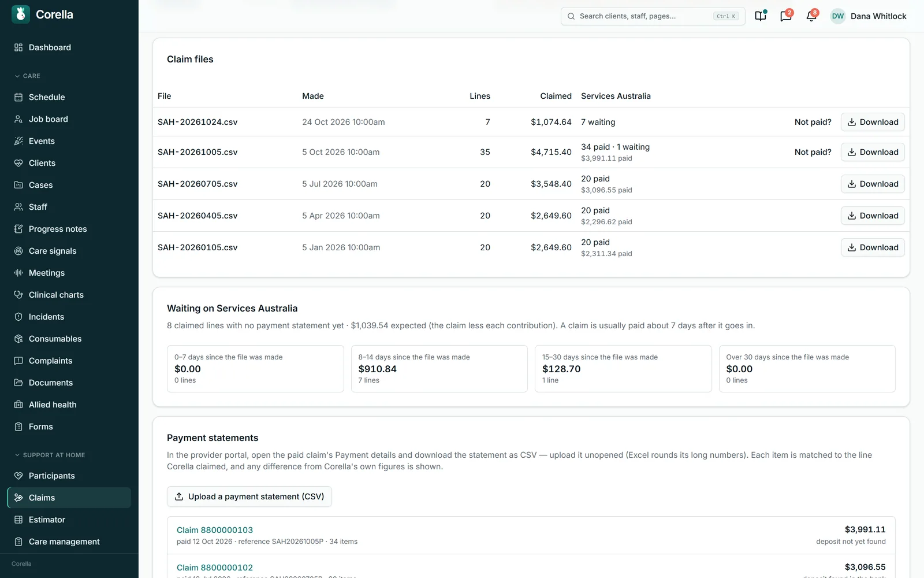This screenshot has width=924, height=578.
Task: Open Claim 8800000102 statement
Action: click(x=215, y=568)
